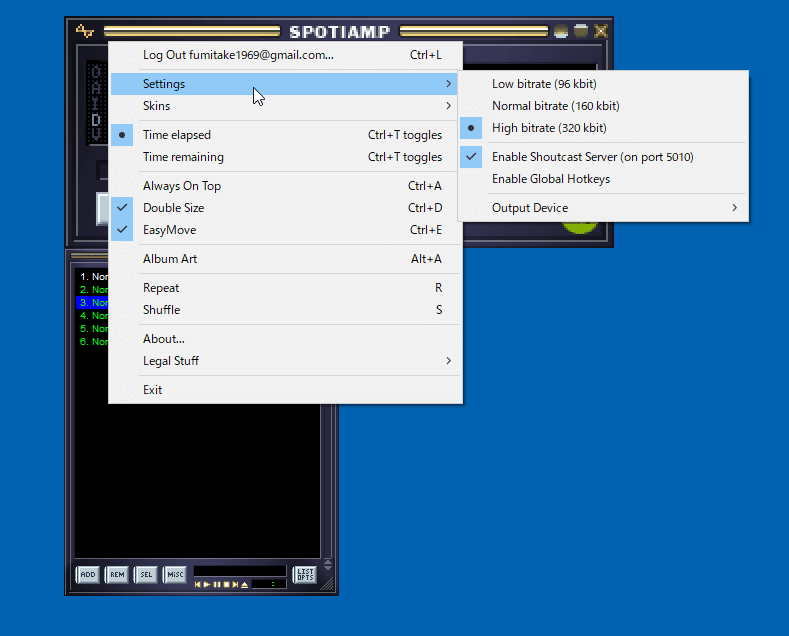Switch to Time remaining display
Image resolution: width=789 pixels, height=636 pixels.
[285, 156]
